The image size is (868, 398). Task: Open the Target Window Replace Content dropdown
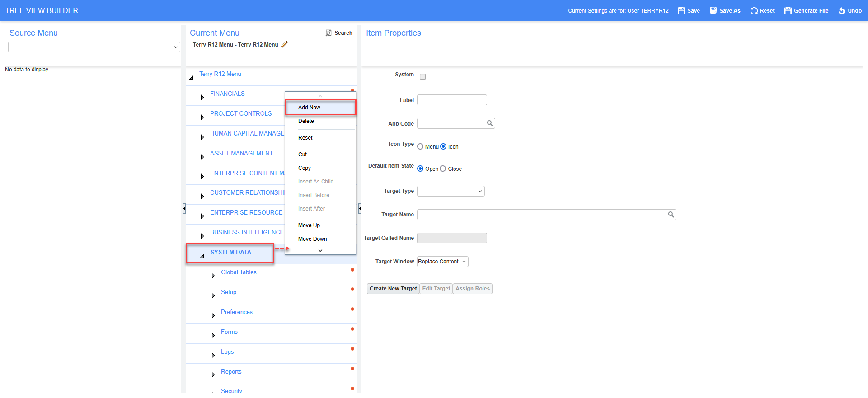pyautogui.click(x=443, y=262)
